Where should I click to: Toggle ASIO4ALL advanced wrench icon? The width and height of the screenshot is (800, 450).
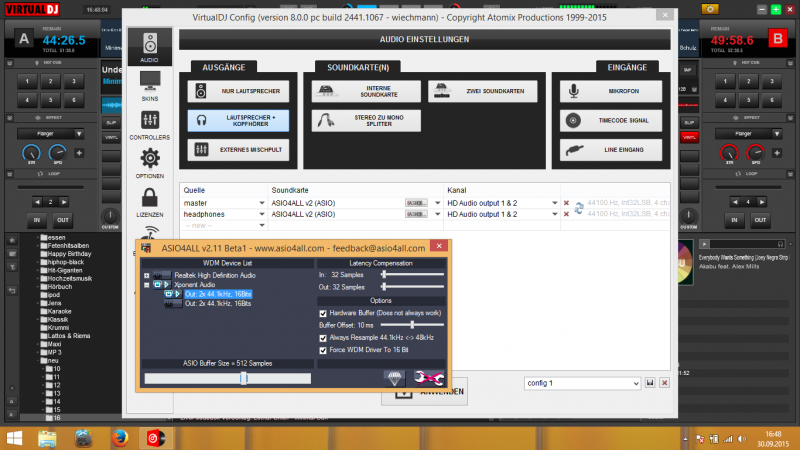[x=429, y=378]
